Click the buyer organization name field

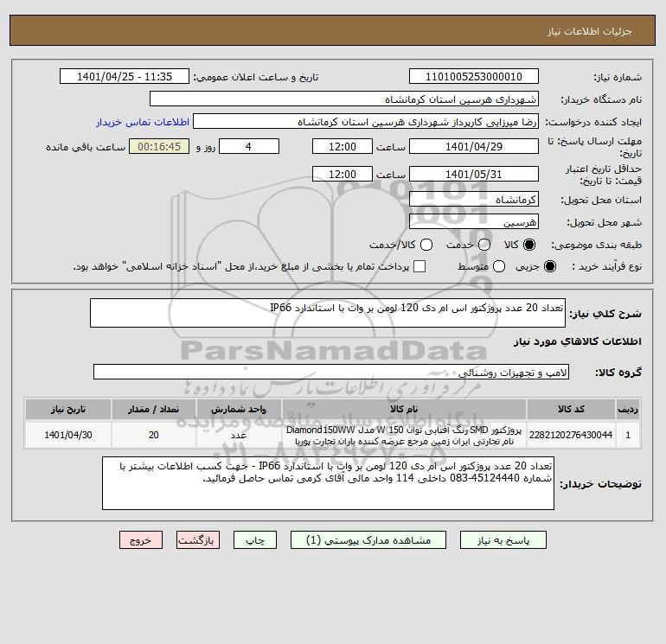[344, 99]
